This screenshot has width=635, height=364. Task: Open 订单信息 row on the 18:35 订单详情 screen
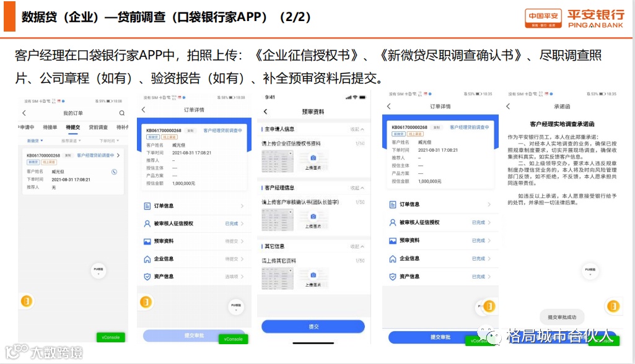(440, 204)
